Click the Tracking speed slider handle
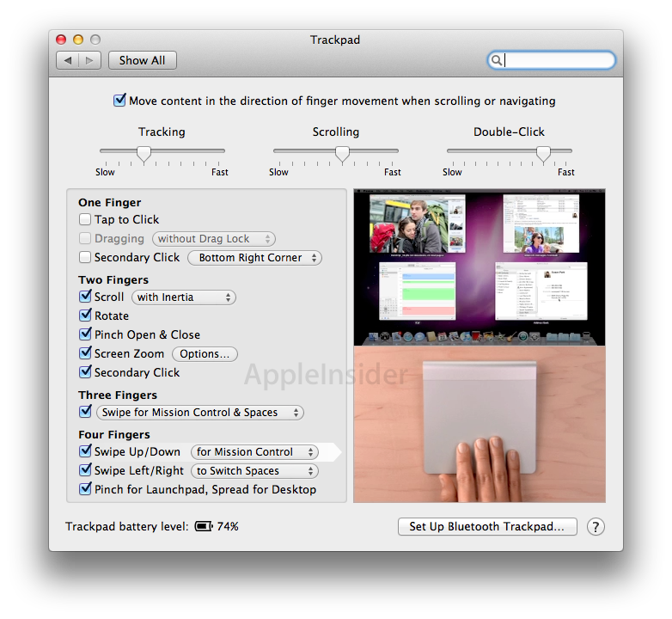 [144, 154]
